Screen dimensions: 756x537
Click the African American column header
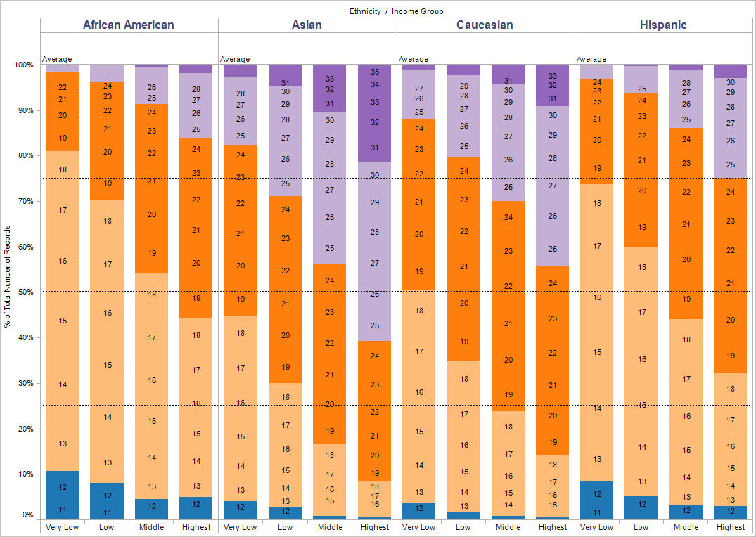129,25
